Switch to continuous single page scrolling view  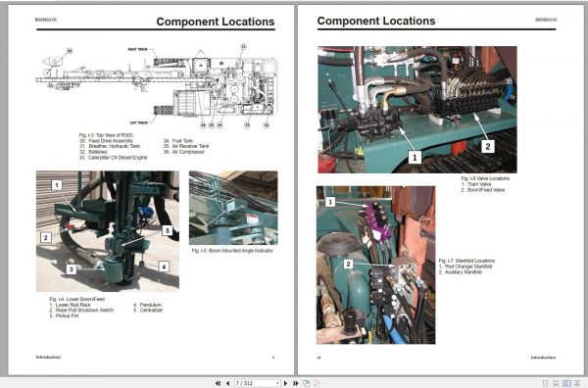(556, 383)
